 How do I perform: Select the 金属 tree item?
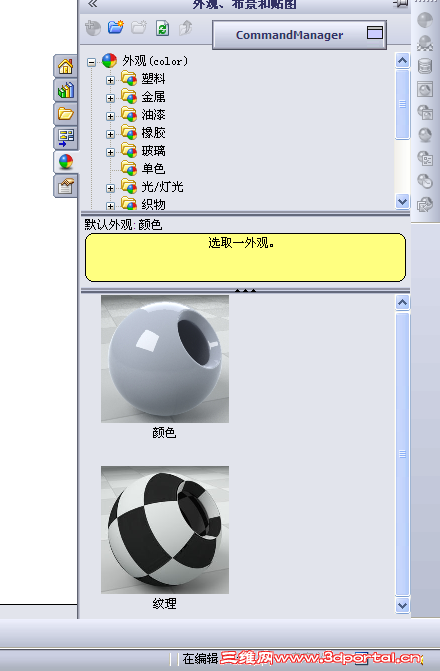[x=153, y=97]
